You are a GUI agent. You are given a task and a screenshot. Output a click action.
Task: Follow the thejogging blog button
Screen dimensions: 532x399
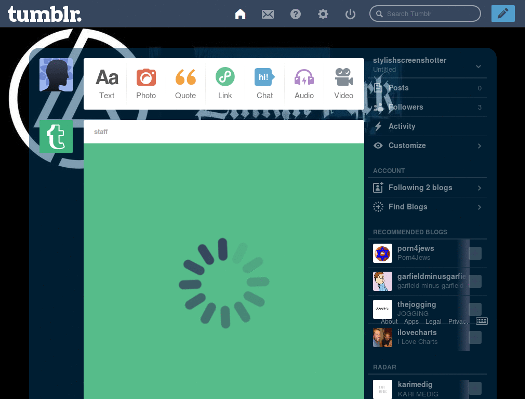pyautogui.click(x=475, y=309)
